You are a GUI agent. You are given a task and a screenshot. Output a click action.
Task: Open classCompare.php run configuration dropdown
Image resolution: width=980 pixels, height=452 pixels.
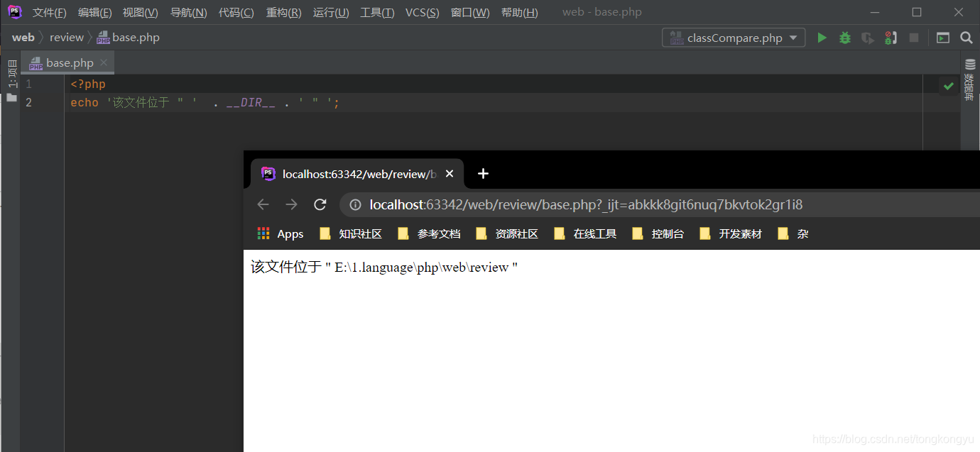point(734,38)
